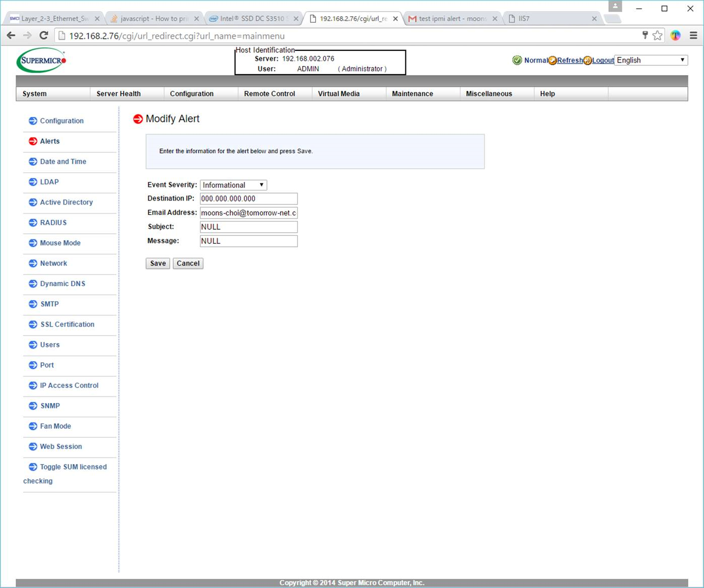Click the Supermicro logo
Screen dimensions: 704x588
pos(41,60)
